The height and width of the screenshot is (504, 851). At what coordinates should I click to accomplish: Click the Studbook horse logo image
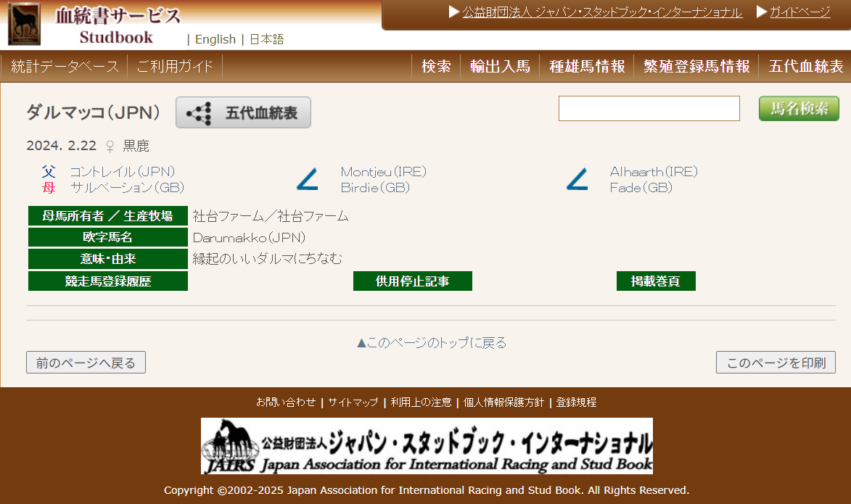tap(24, 24)
